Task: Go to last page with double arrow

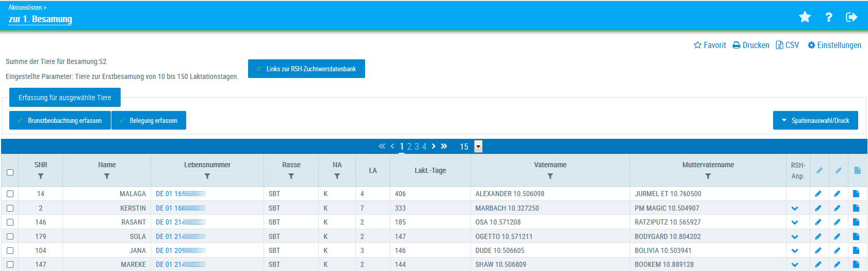Action: tap(444, 147)
